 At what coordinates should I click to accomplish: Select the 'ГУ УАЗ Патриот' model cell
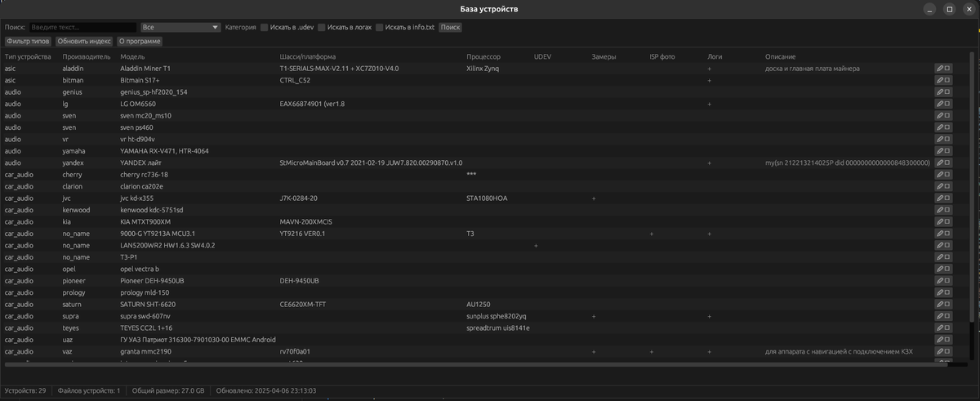click(198, 340)
